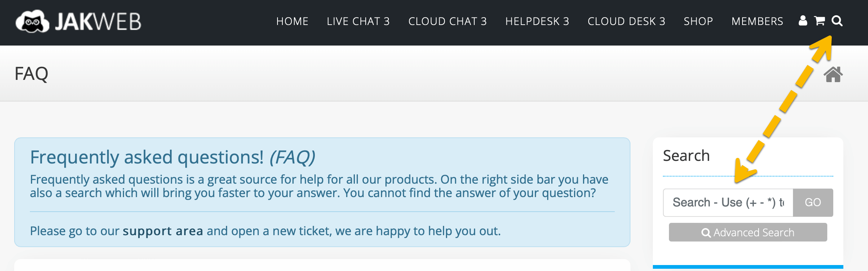
Task: Click the magnifier search icon in navbar
Action: (x=837, y=21)
